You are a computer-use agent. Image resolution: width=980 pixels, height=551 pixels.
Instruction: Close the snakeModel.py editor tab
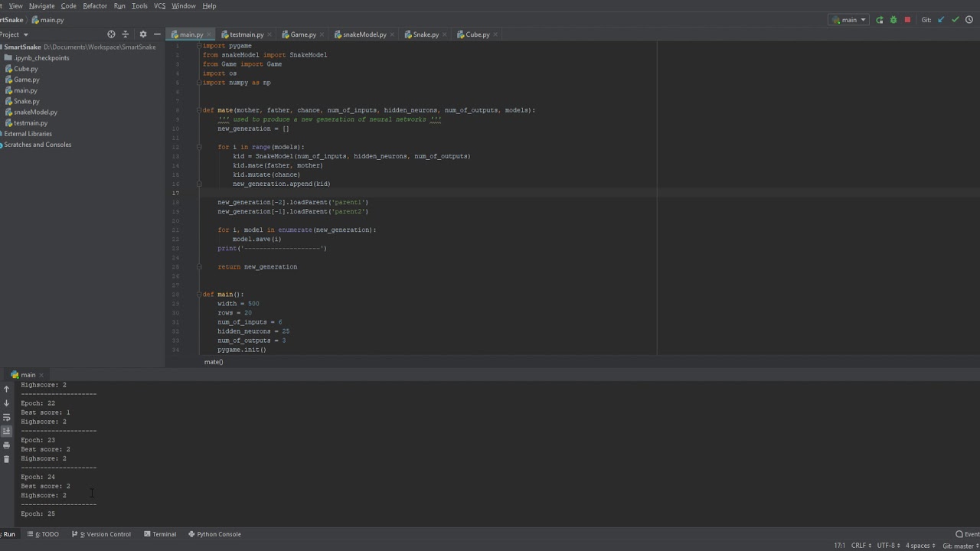pyautogui.click(x=393, y=34)
